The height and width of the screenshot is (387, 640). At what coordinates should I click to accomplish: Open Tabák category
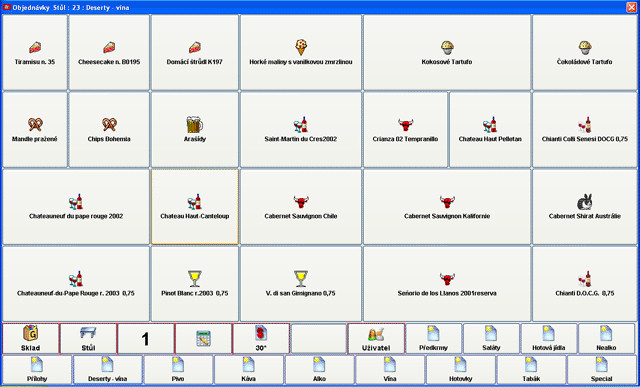click(x=531, y=369)
